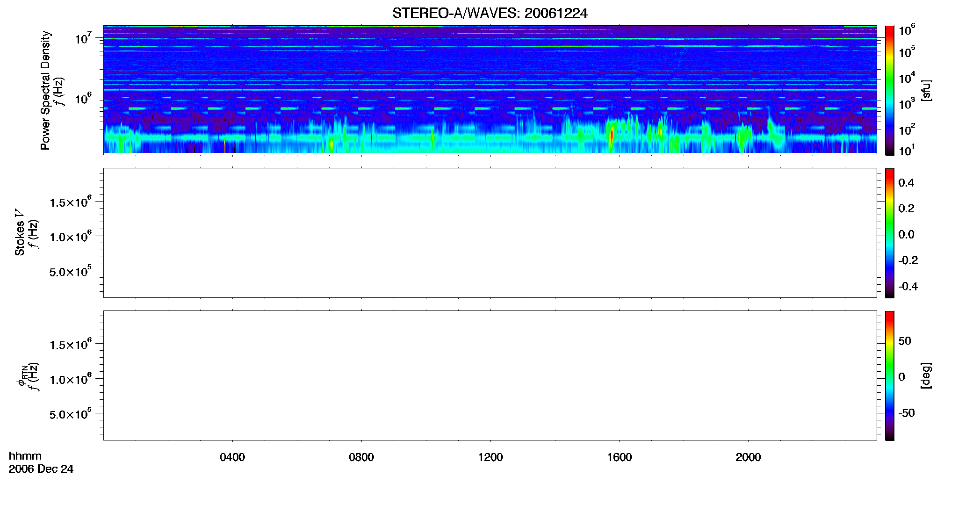This screenshot has height=505, width=980.
Task: Click the 0800 time tick label
Action: 361,457
